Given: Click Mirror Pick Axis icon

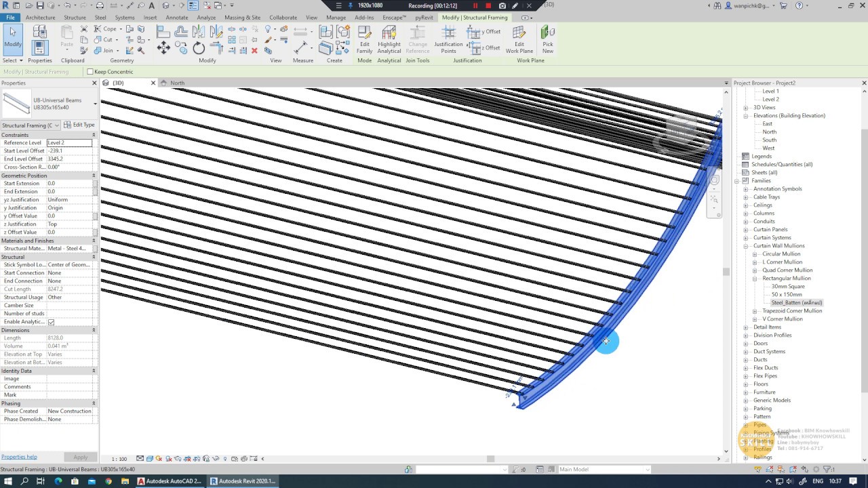Looking at the screenshot, I should coord(199,31).
